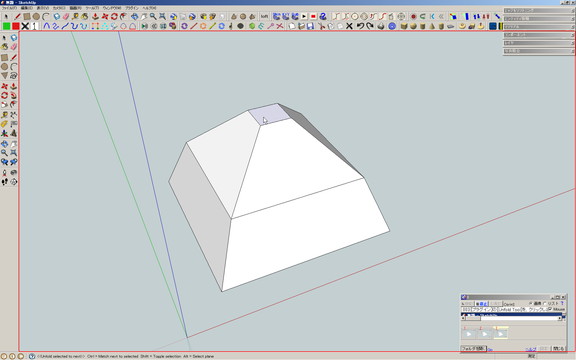Click the floppy disk Save icon

[310, 26]
